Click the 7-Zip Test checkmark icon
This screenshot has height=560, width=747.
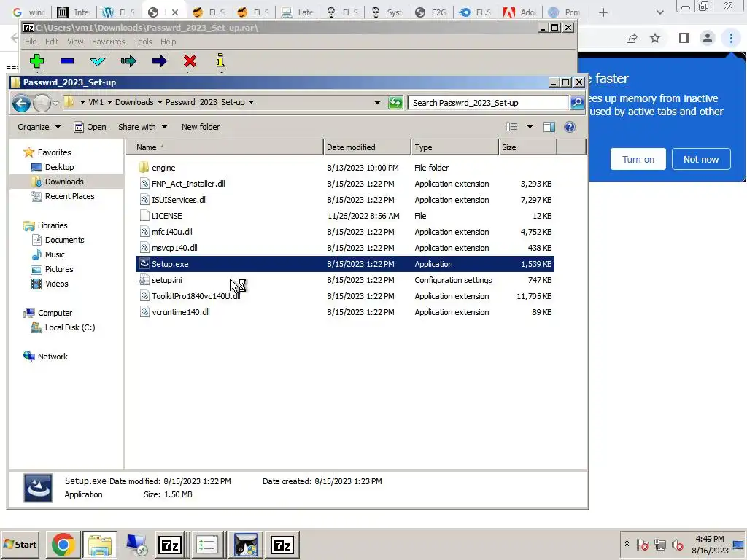(x=98, y=61)
